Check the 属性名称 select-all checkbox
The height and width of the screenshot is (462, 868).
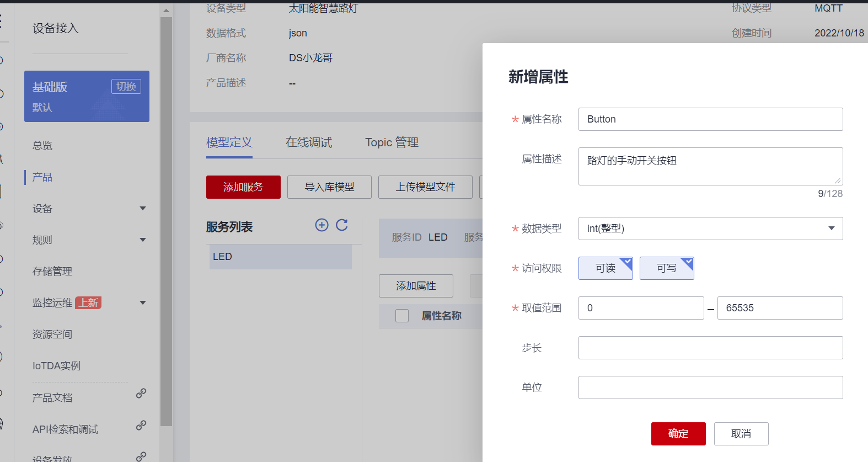click(x=402, y=316)
